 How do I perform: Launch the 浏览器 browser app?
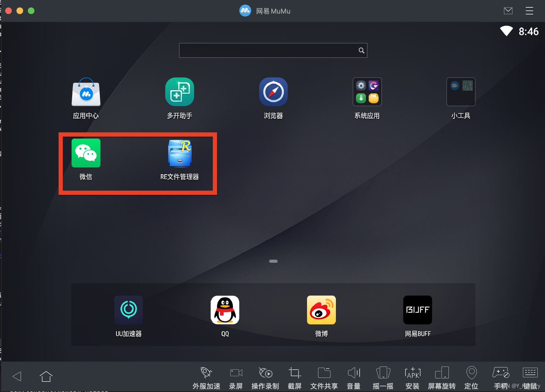click(x=273, y=92)
